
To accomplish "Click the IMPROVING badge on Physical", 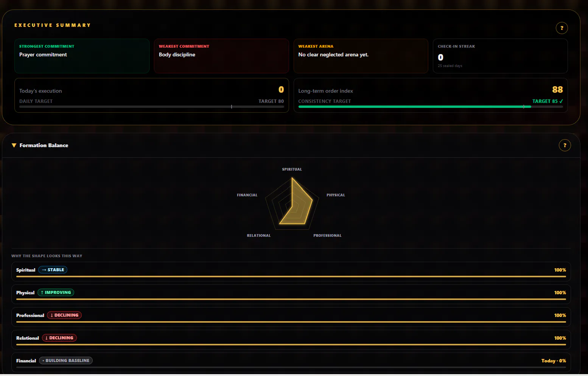I will pyautogui.click(x=56, y=292).
